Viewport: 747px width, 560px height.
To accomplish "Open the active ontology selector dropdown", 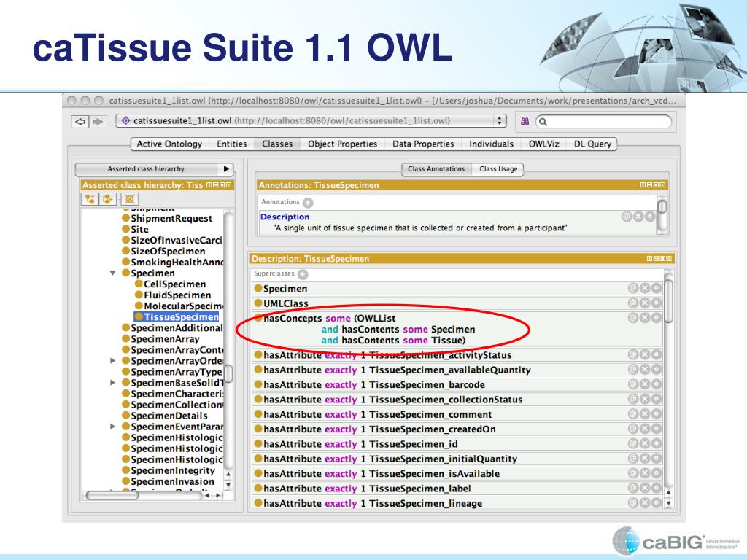I will pyautogui.click(x=310, y=121).
